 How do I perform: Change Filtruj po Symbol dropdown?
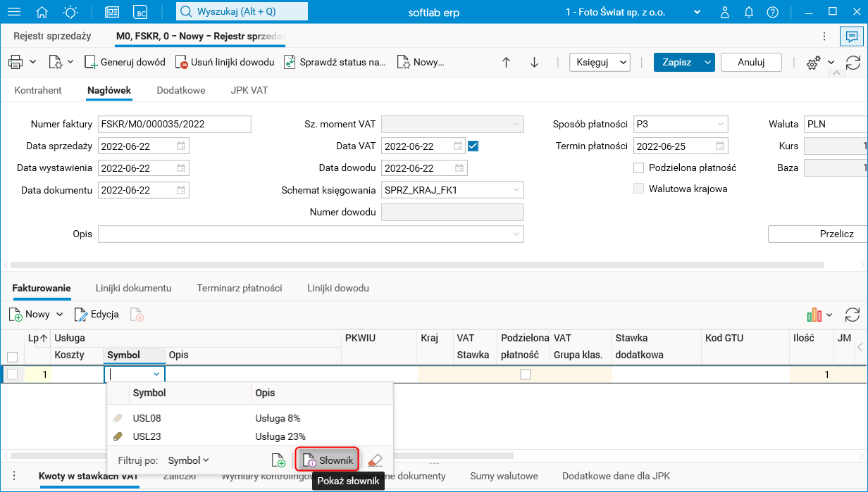188,460
